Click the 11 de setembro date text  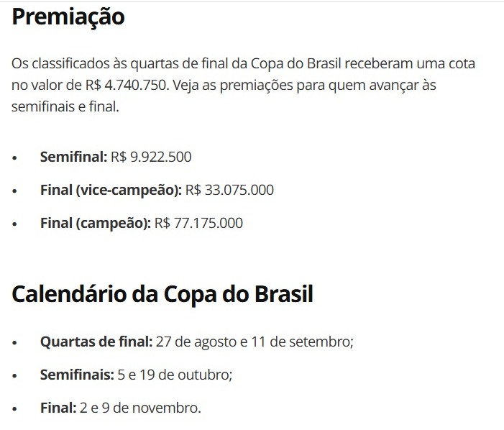coord(301,342)
